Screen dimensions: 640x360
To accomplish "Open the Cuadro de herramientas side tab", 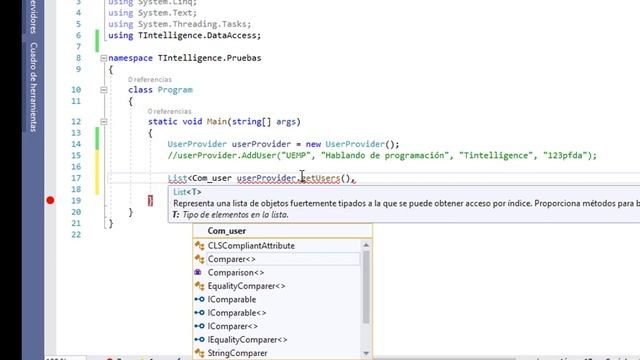I will click(33, 87).
